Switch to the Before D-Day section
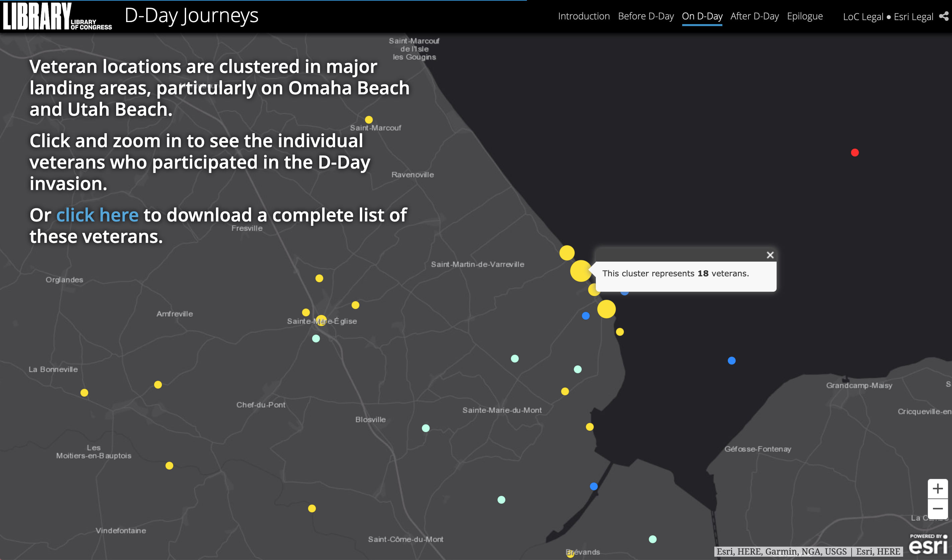The image size is (952, 560). pyautogui.click(x=646, y=16)
